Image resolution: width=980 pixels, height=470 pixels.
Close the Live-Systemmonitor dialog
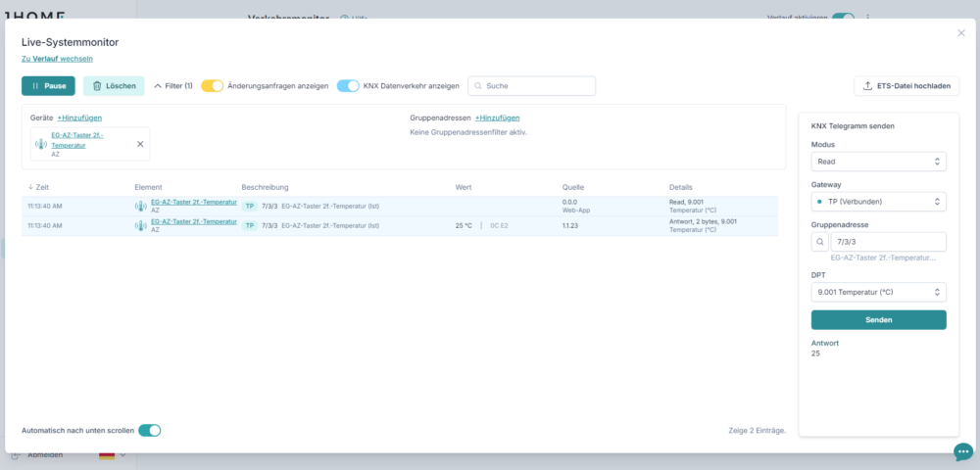coord(961,33)
